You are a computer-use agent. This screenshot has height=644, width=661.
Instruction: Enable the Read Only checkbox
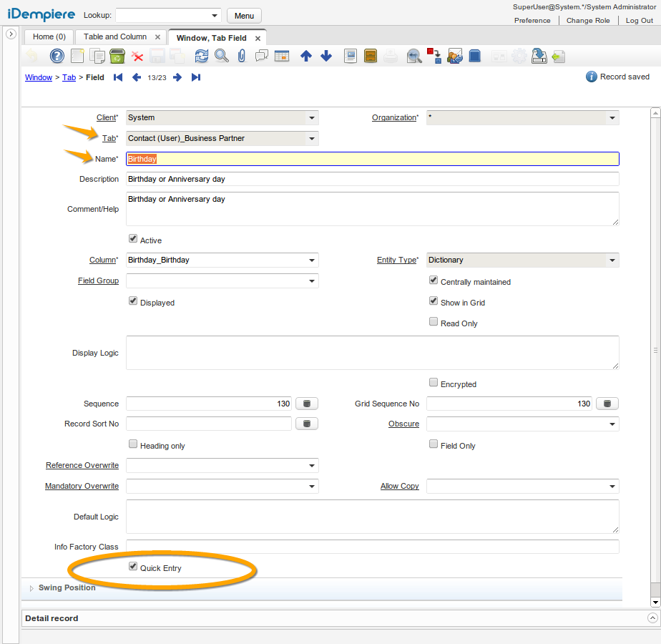click(434, 322)
